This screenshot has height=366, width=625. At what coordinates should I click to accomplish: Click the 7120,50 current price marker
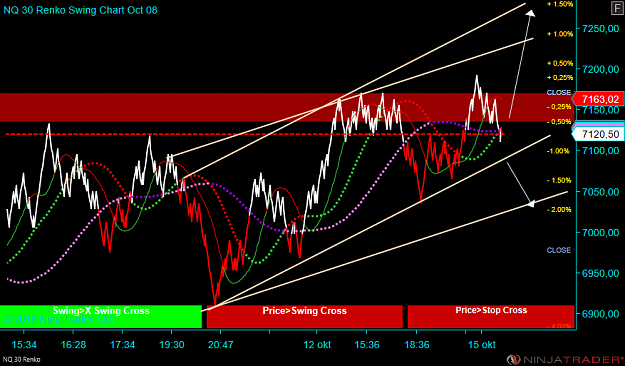click(598, 134)
